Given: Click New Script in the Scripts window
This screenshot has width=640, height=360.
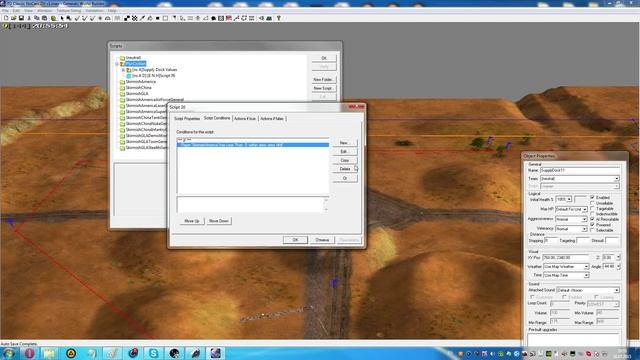Looking at the screenshot, I should 323,88.
